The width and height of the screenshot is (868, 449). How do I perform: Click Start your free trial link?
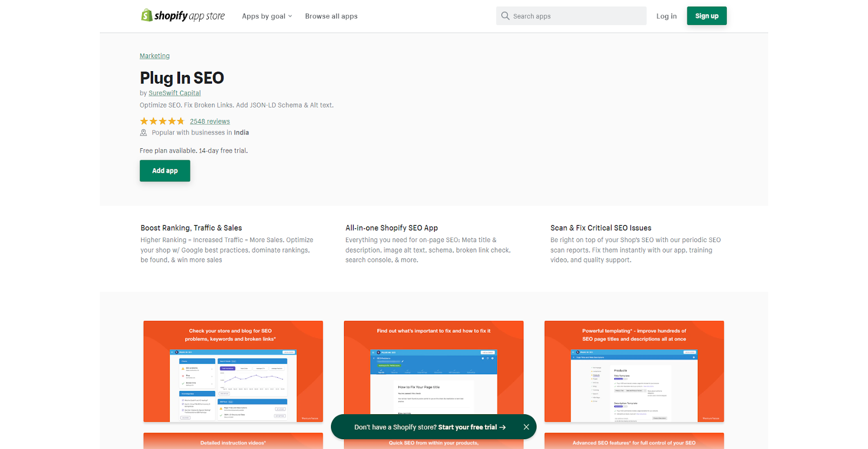pos(472,427)
